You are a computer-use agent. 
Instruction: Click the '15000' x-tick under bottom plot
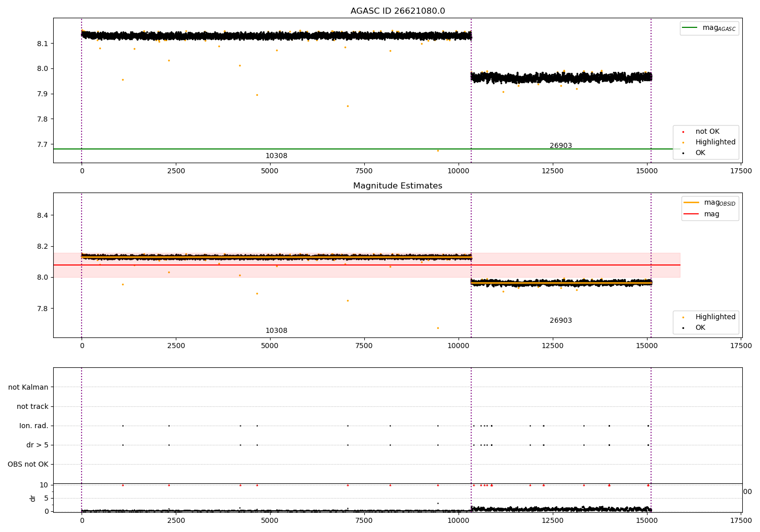pyautogui.click(x=647, y=521)
